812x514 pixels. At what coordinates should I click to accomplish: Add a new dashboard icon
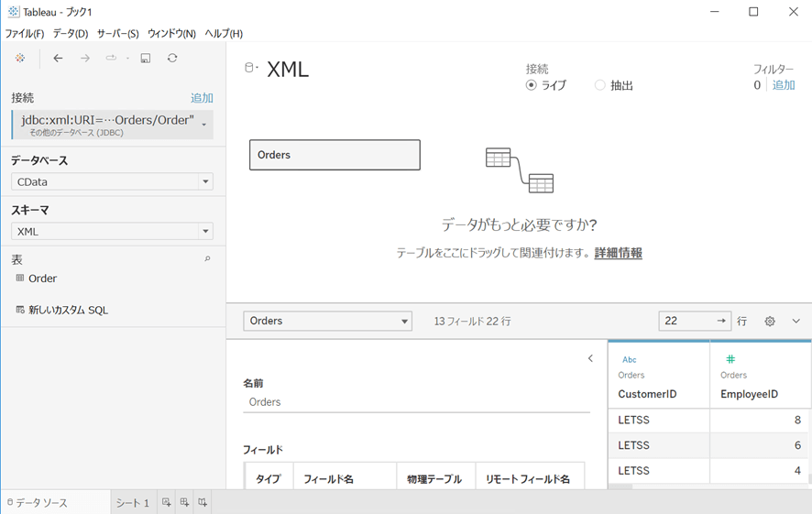point(184,502)
